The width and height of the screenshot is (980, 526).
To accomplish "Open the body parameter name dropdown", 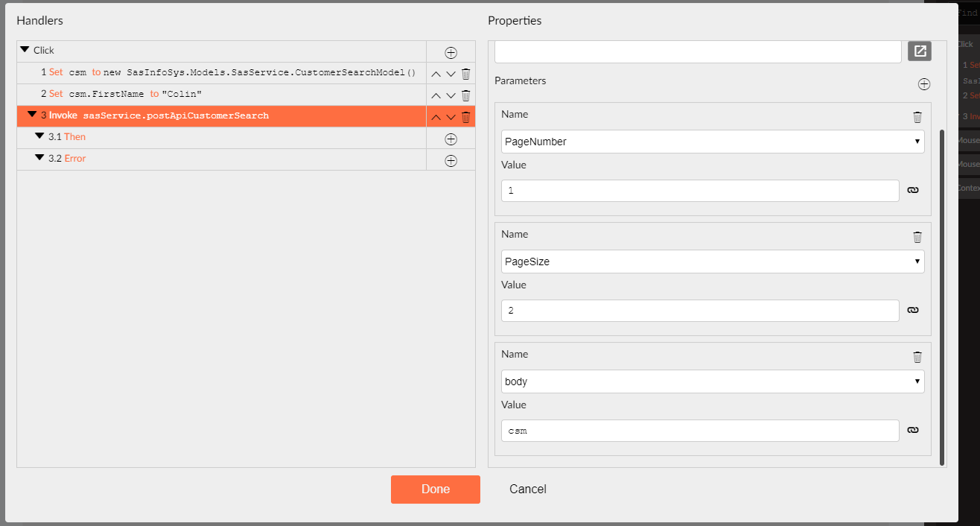I will [x=713, y=381].
